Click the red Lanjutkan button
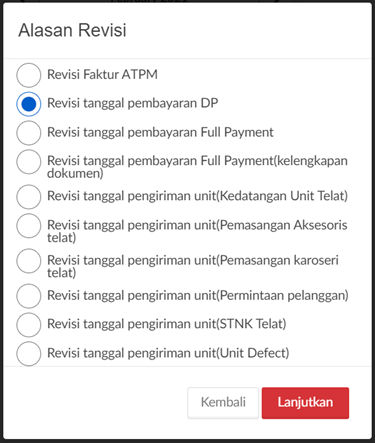 click(x=305, y=403)
